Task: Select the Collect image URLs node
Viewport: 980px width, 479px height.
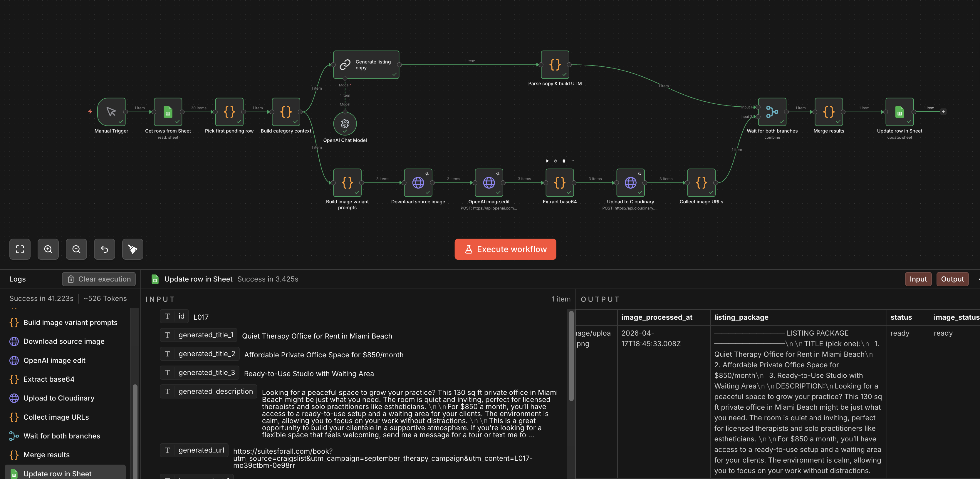Action: 701,182
